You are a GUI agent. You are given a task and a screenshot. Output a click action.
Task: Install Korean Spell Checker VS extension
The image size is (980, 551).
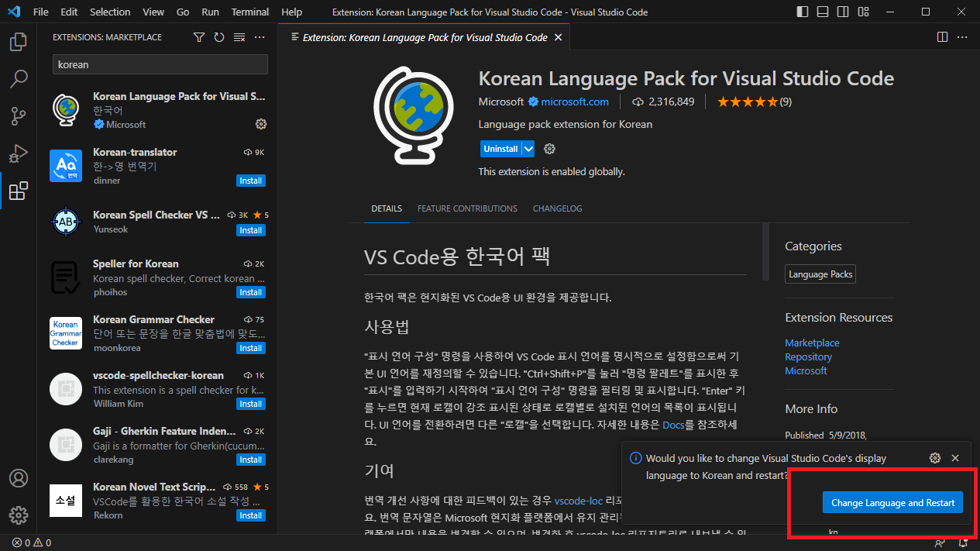[251, 230]
